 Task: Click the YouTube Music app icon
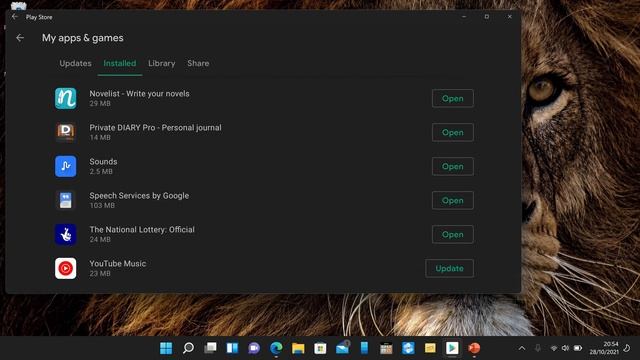(66, 268)
